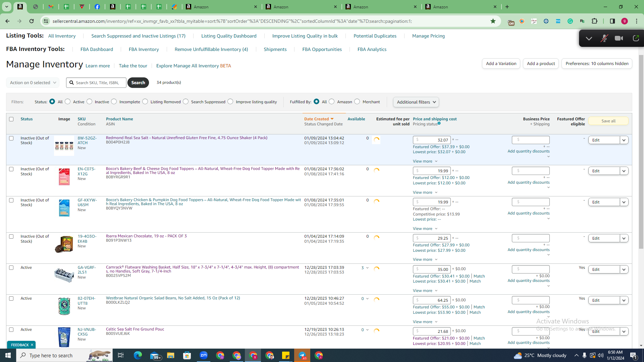Reload the Seller Central page
644x362 pixels.
[32, 21]
